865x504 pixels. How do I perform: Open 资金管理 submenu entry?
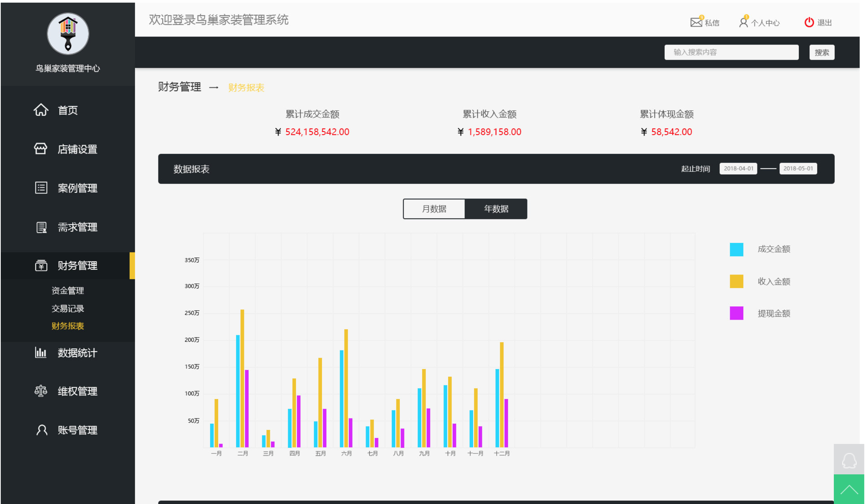click(x=68, y=290)
